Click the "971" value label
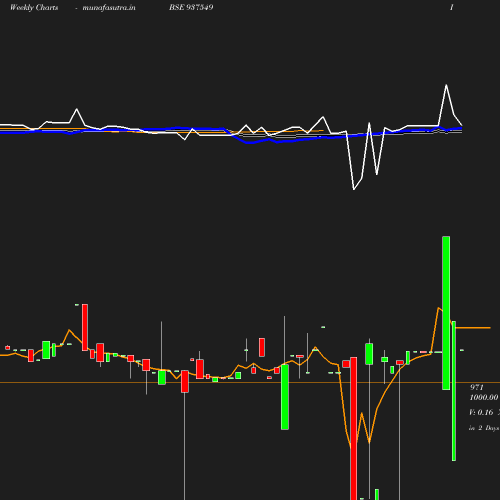This screenshot has width=500, height=500. pyautogui.click(x=477, y=387)
